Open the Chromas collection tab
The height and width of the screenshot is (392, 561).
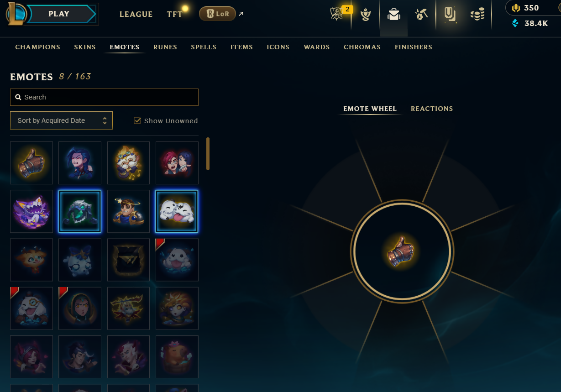click(x=362, y=47)
